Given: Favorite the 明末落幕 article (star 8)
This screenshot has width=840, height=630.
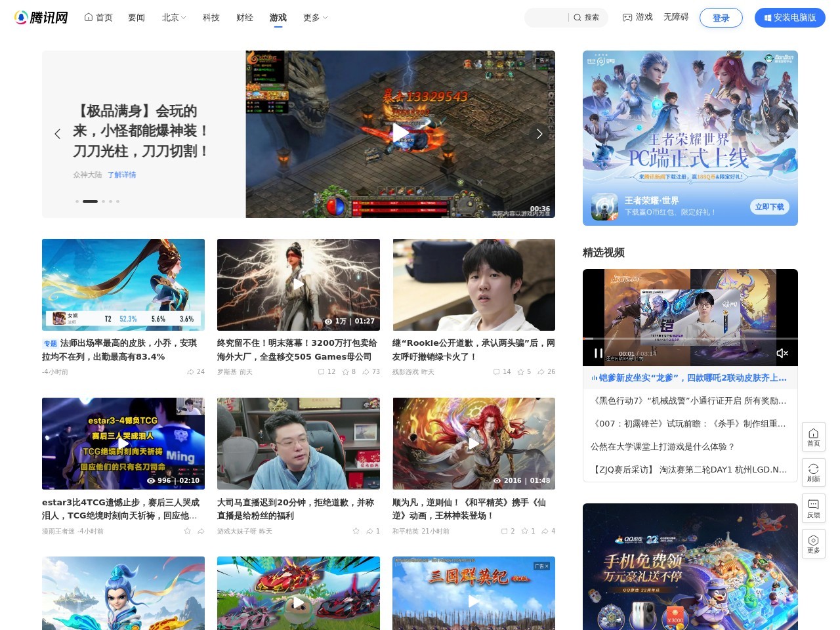Looking at the screenshot, I should (x=348, y=371).
